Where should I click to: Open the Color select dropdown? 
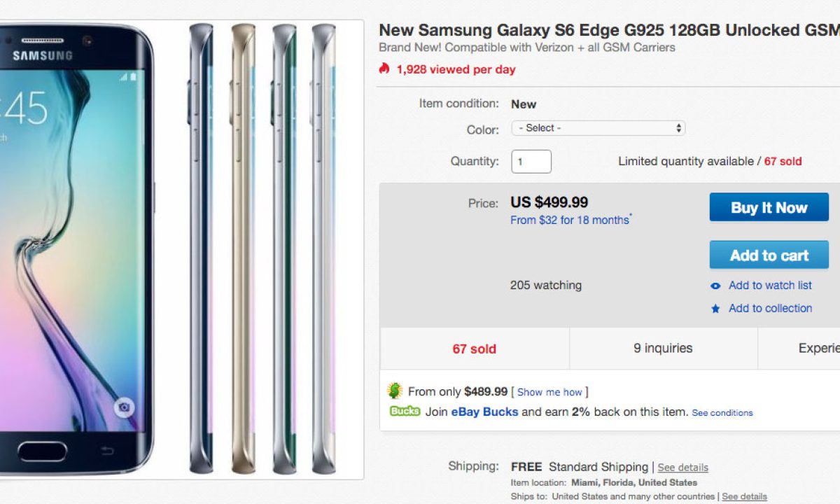click(x=598, y=128)
